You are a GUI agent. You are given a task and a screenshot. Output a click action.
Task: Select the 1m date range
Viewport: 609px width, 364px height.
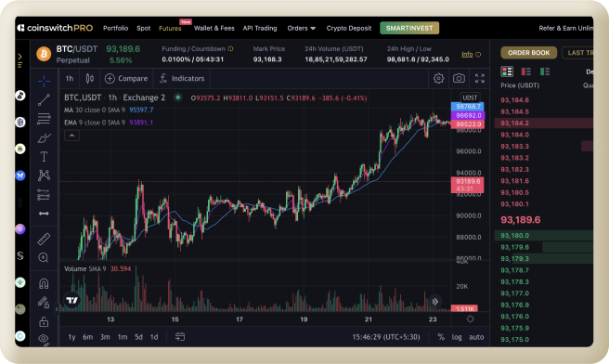pyautogui.click(x=123, y=337)
